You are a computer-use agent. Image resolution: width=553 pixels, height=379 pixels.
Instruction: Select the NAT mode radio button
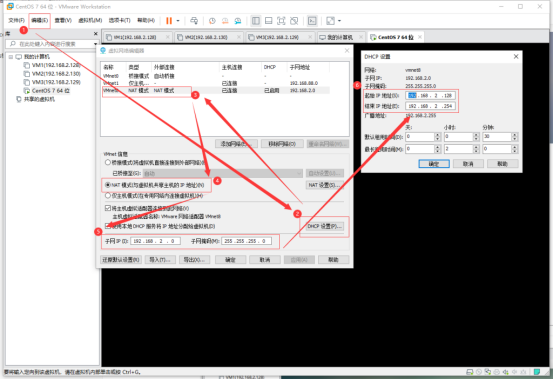point(108,185)
